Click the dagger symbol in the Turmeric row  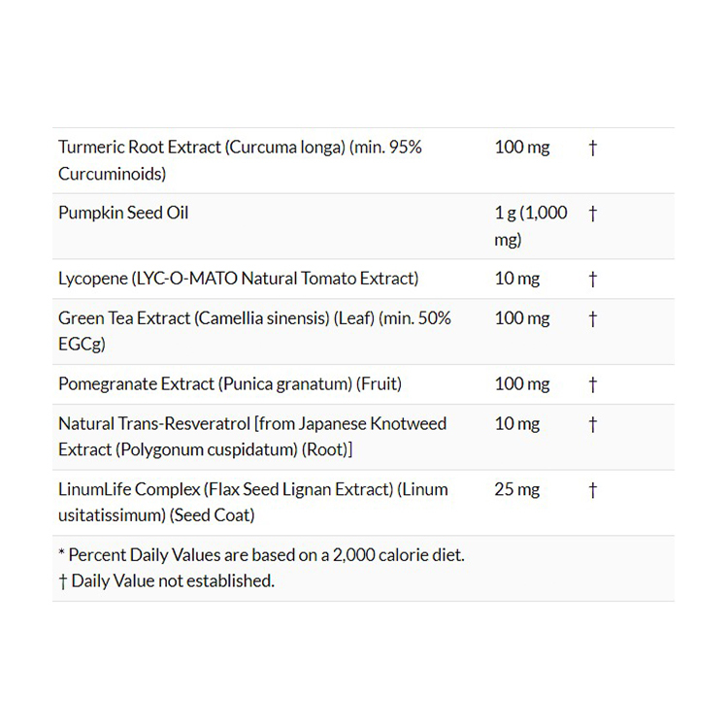click(x=592, y=149)
